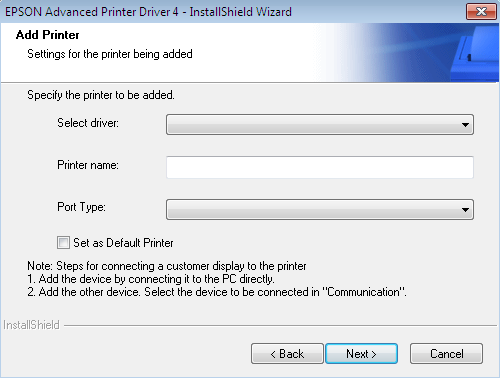Enable the Set as Default Printer checkbox
Screen dimensions: 500x378
63,243
